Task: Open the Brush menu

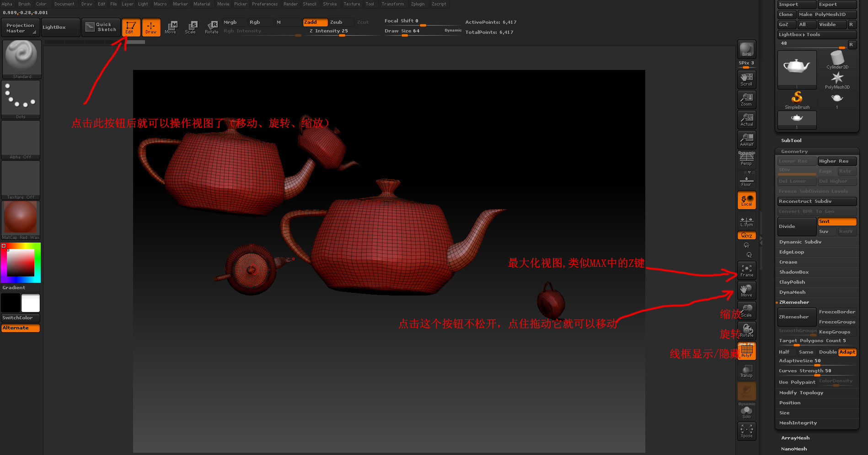Action: click(24, 4)
